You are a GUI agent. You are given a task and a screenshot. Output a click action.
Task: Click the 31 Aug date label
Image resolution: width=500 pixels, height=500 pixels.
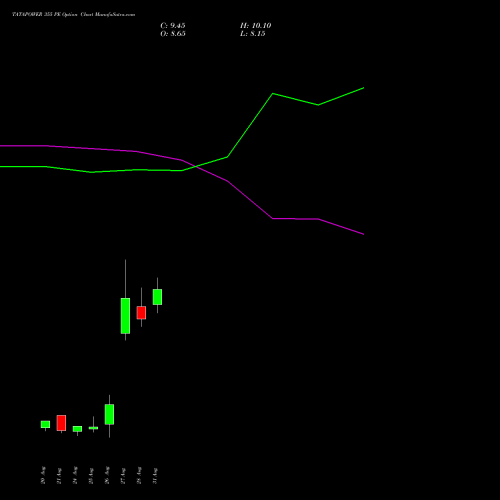155,475
